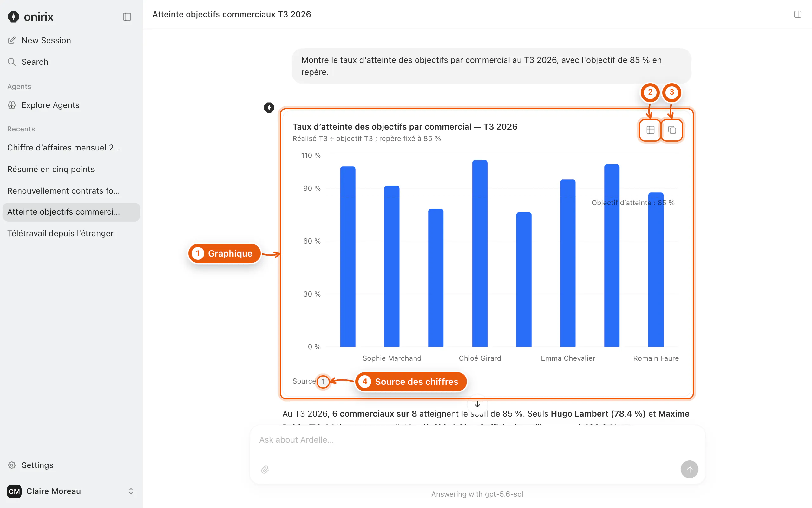This screenshot has width=812, height=508.
Task: Open Settings in the sidebar
Action: pyautogui.click(x=71, y=465)
